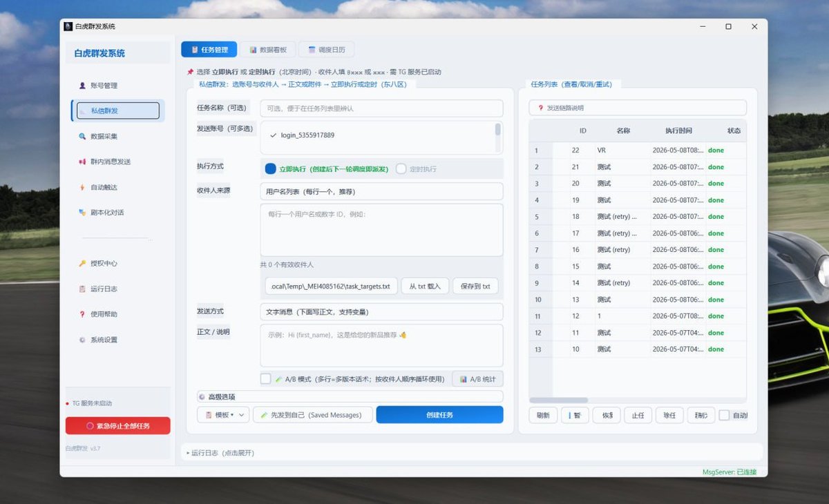Open the 发送链路说明 help bar

point(638,108)
